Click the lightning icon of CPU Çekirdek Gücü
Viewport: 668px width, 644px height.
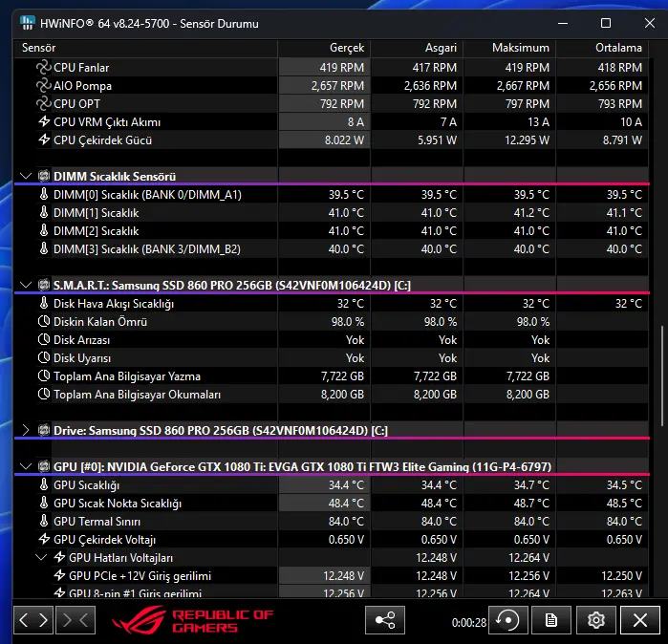pyautogui.click(x=44, y=140)
